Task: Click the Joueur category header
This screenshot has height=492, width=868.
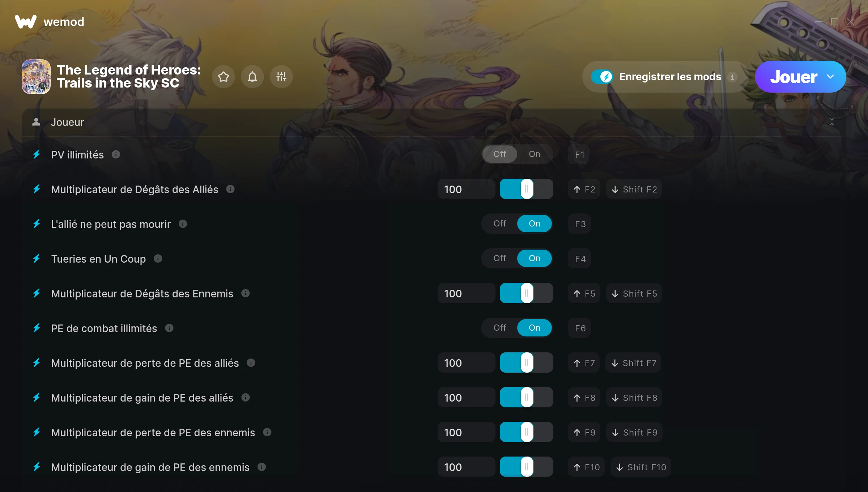Action: [x=434, y=122]
